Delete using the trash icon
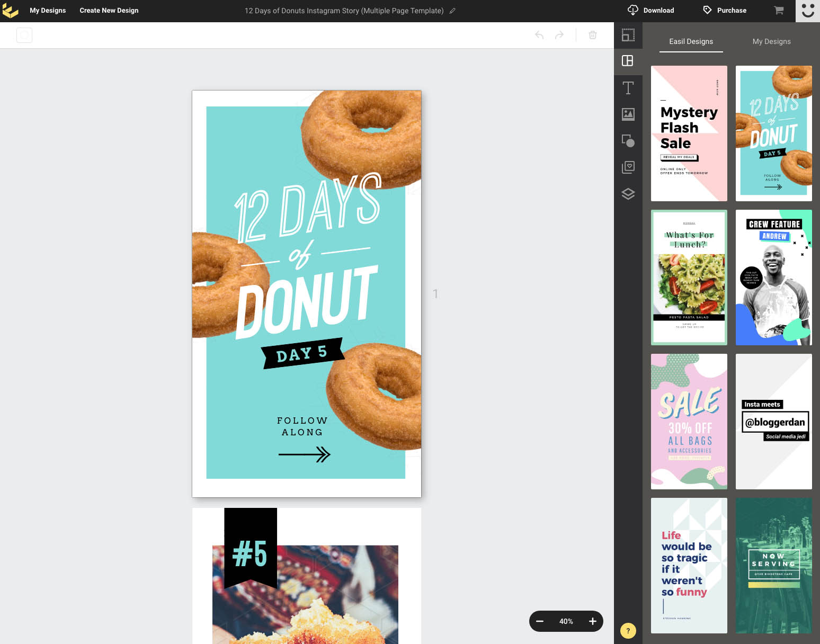This screenshot has width=820, height=644. click(x=593, y=35)
